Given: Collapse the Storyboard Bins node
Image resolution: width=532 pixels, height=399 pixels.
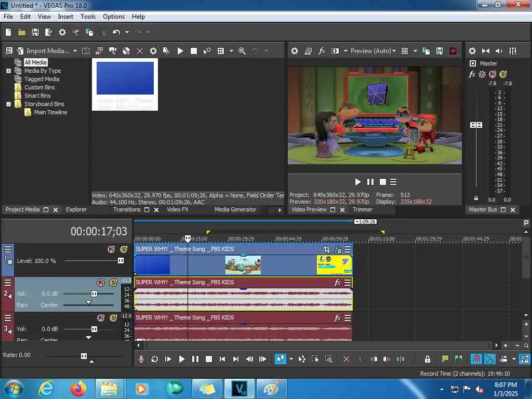Looking at the screenshot, I should pos(8,104).
